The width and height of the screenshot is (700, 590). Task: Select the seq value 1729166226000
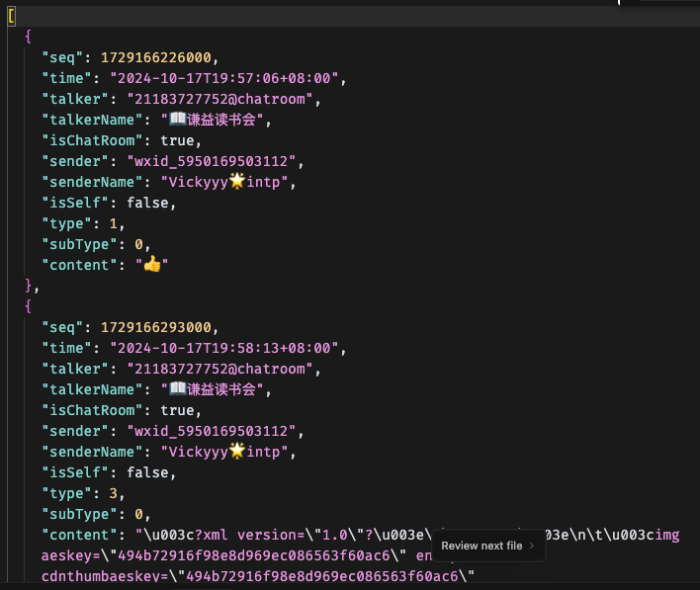pyautogui.click(x=156, y=57)
